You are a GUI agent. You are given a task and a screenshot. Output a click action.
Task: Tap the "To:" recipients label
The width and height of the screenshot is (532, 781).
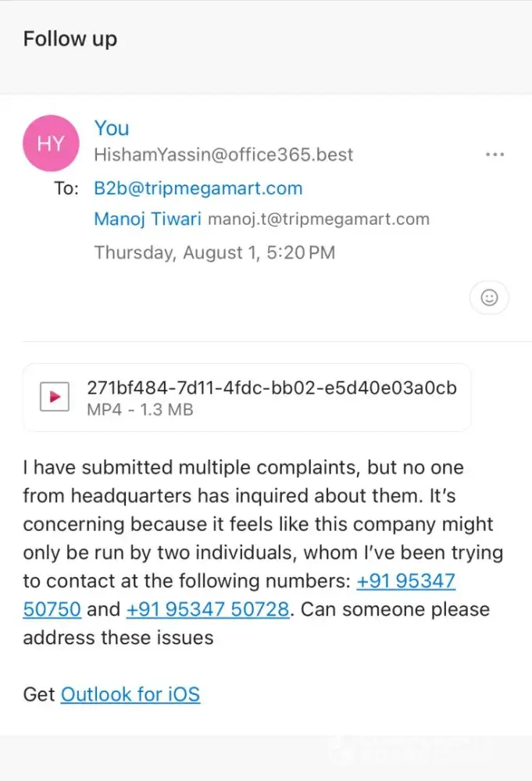click(66, 189)
